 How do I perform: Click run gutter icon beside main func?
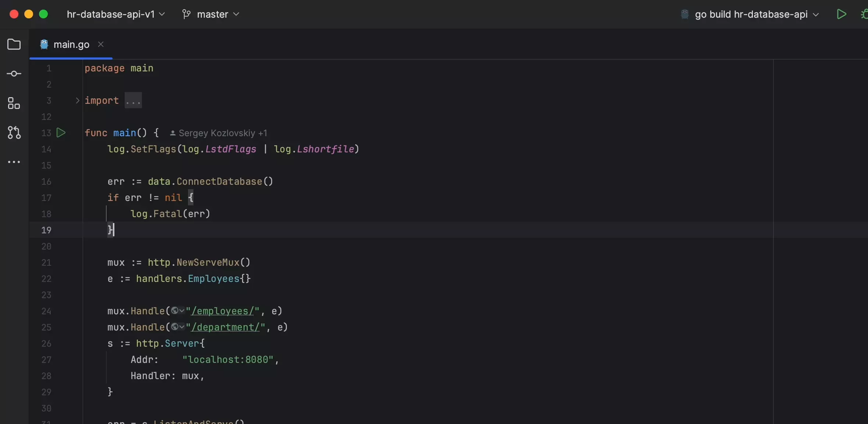pyautogui.click(x=61, y=133)
